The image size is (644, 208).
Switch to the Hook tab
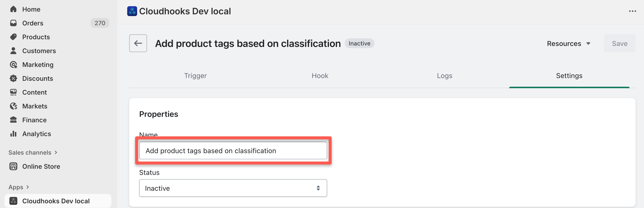point(320,76)
